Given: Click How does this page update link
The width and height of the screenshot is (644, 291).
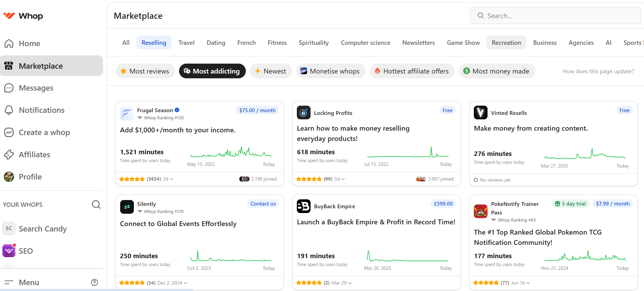Looking at the screenshot, I should pyautogui.click(x=598, y=71).
